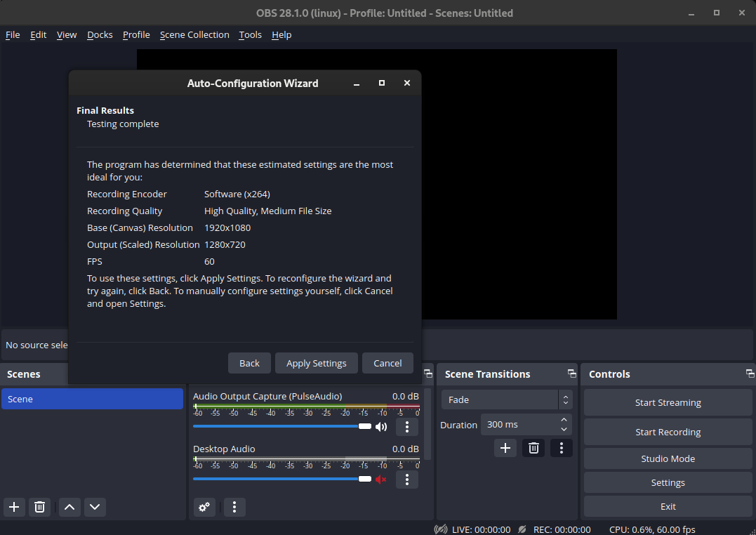756x535 pixels.
Task: Go Back in the configuration wizard
Action: (249, 363)
